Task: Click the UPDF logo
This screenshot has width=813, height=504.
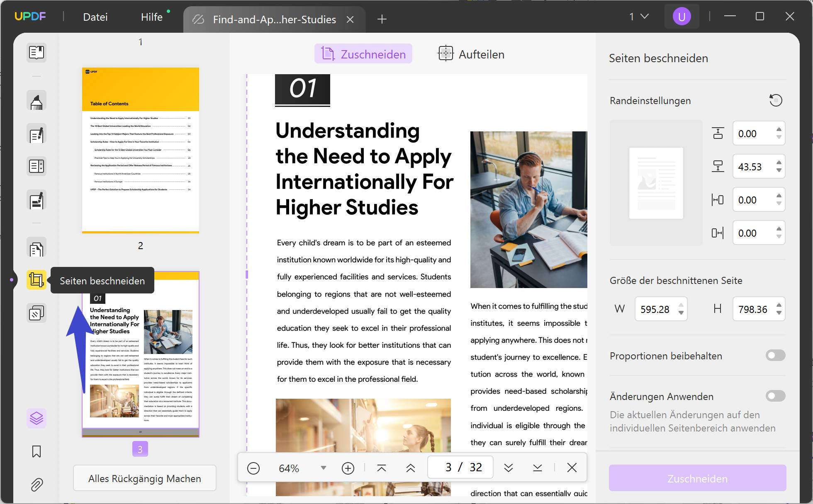Action: click(x=30, y=17)
